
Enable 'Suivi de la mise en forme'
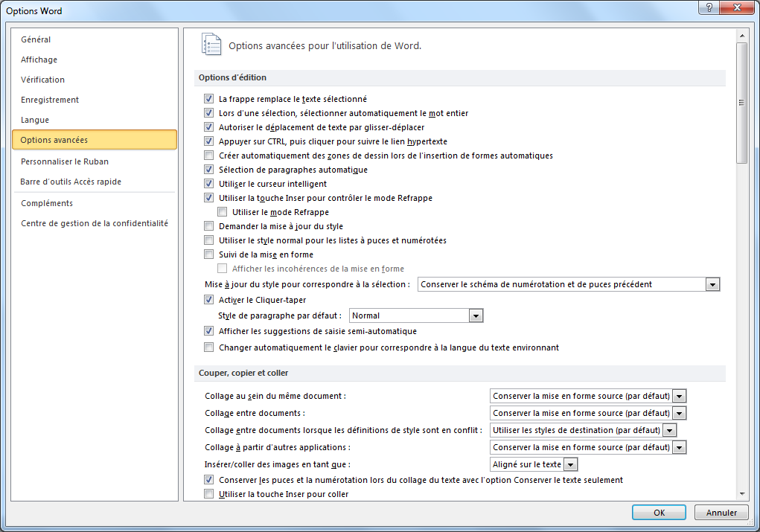click(209, 254)
